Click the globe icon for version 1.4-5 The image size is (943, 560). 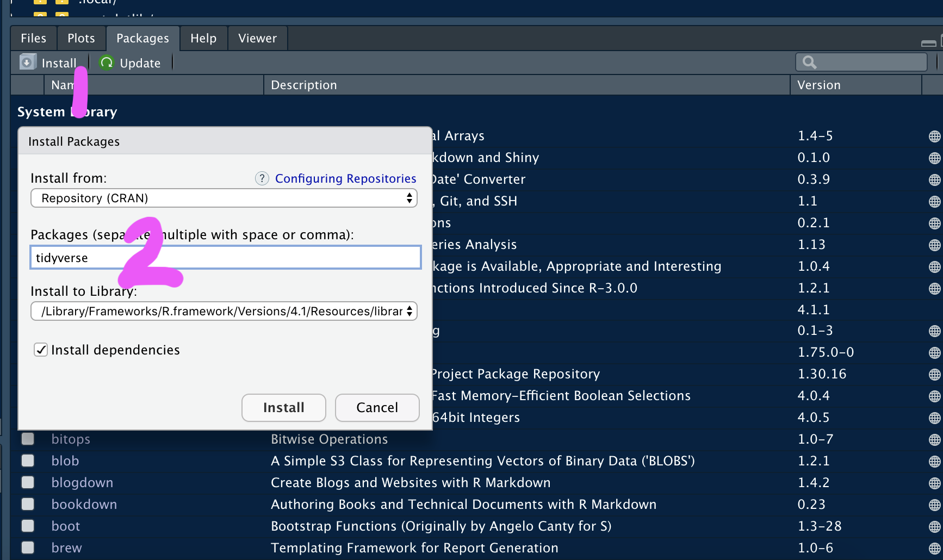point(934,136)
